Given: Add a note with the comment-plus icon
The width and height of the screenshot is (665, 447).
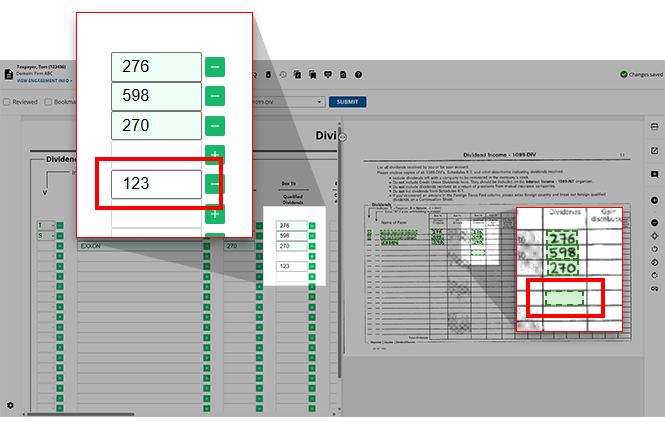Looking at the screenshot, I should point(654,174).
